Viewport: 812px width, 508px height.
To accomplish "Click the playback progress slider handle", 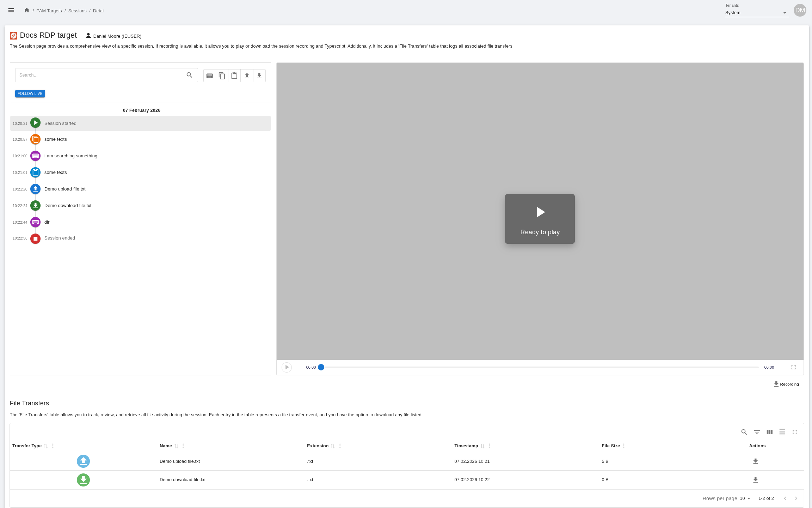I will 321,367.
